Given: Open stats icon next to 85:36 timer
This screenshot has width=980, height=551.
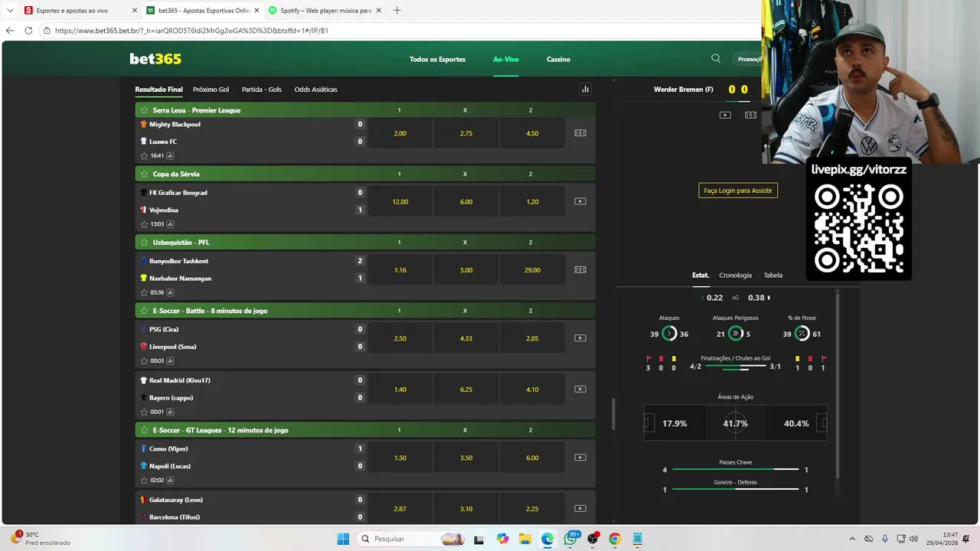Looking at the screenshot, I should [170, 292].
